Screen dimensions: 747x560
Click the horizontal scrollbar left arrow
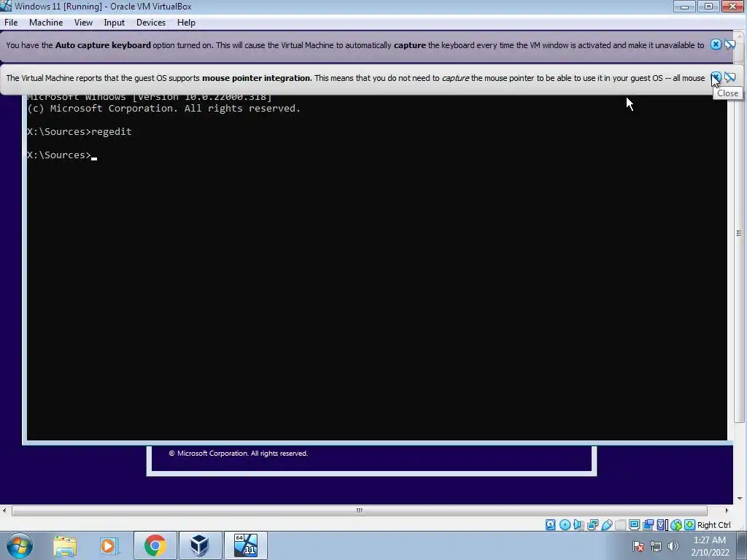(4, 510)
